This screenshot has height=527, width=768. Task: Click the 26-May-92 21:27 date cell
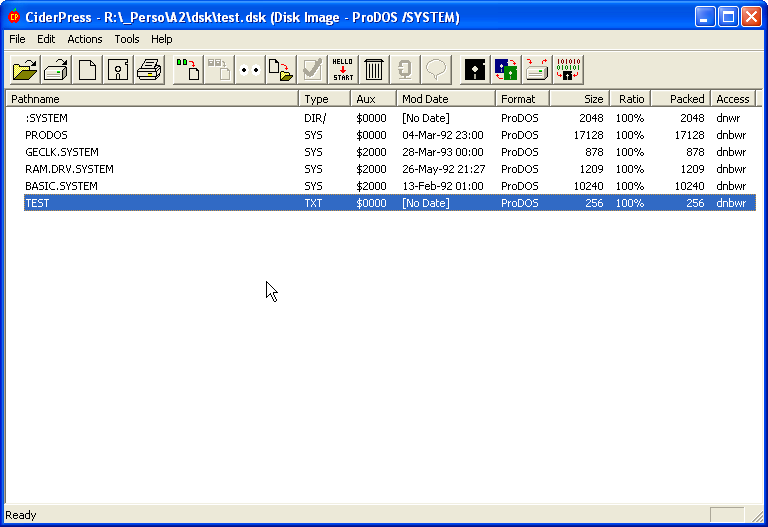click(x=444, y=169)
